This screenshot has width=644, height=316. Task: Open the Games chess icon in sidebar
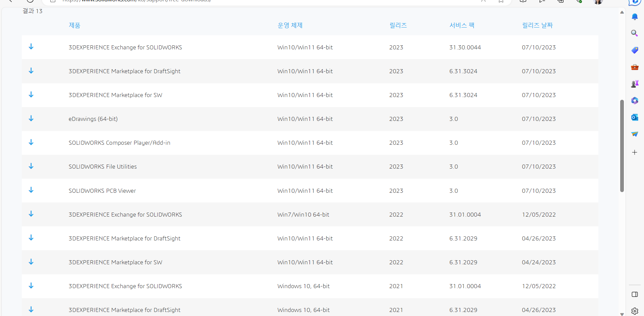pos(635,84)
